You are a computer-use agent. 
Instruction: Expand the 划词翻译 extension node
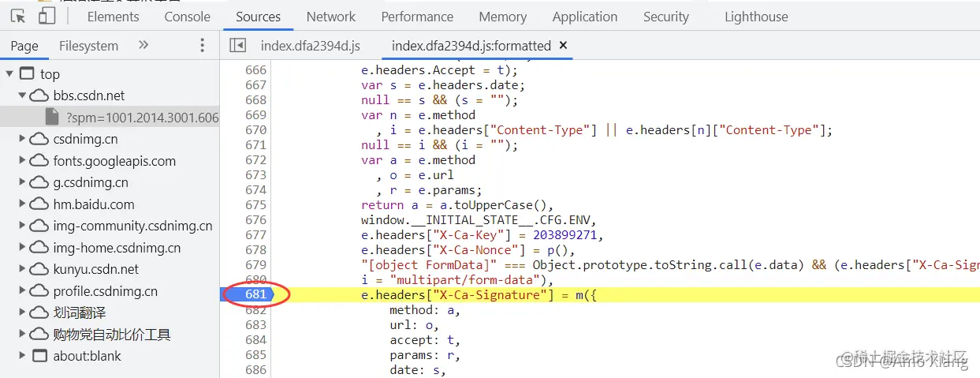point(23,313)
